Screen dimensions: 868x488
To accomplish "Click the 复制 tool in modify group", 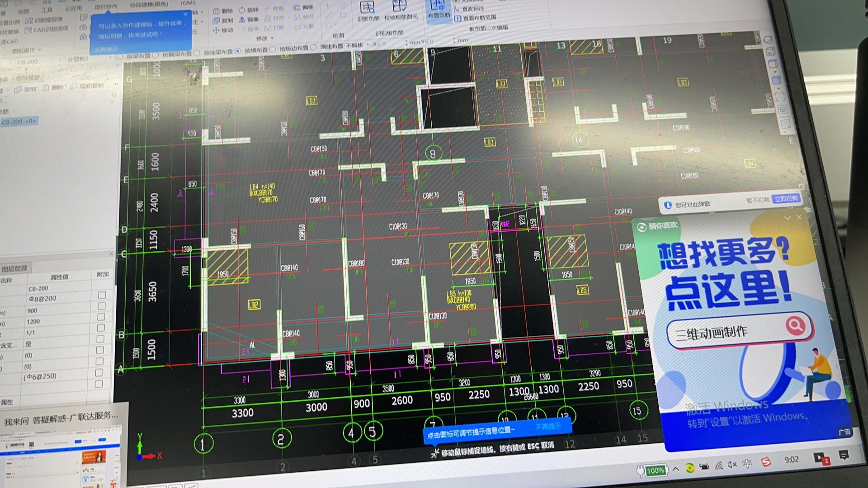I will tap(223, 21).
